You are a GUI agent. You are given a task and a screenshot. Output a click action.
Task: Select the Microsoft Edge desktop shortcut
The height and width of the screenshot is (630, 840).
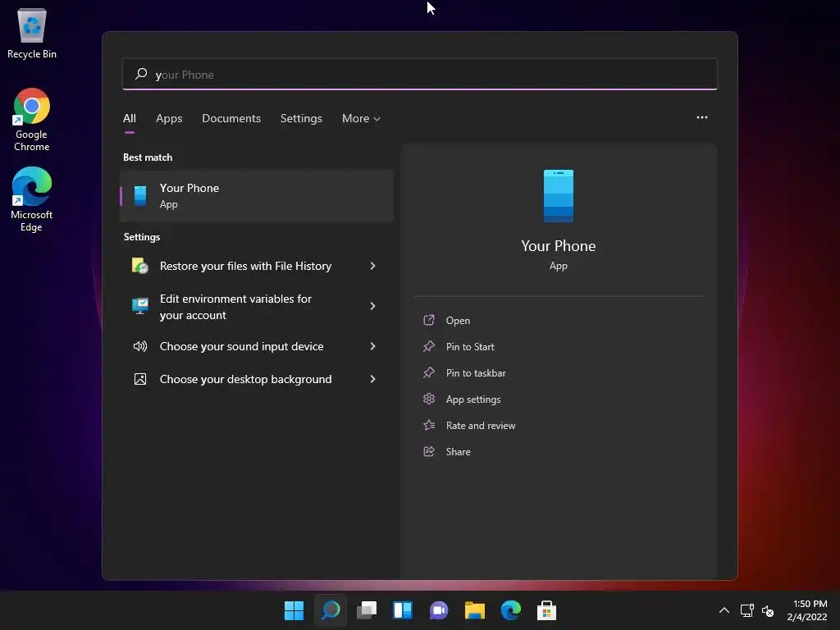(x=32, y=199)
